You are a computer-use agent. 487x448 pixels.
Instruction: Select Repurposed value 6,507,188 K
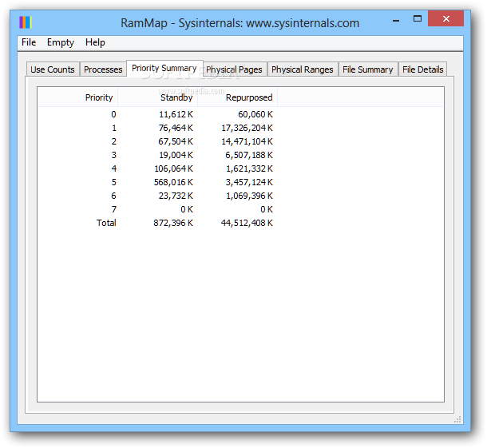pos(249,155)
